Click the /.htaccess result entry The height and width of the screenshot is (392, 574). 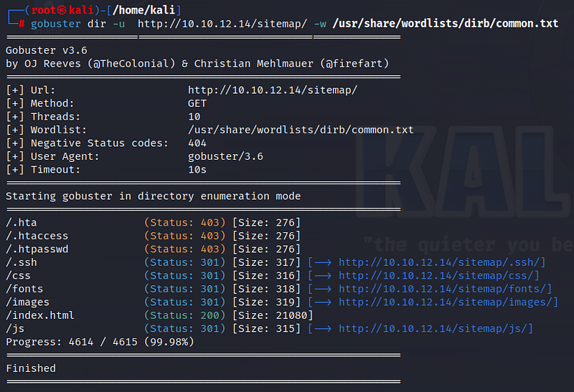point(37,236)
